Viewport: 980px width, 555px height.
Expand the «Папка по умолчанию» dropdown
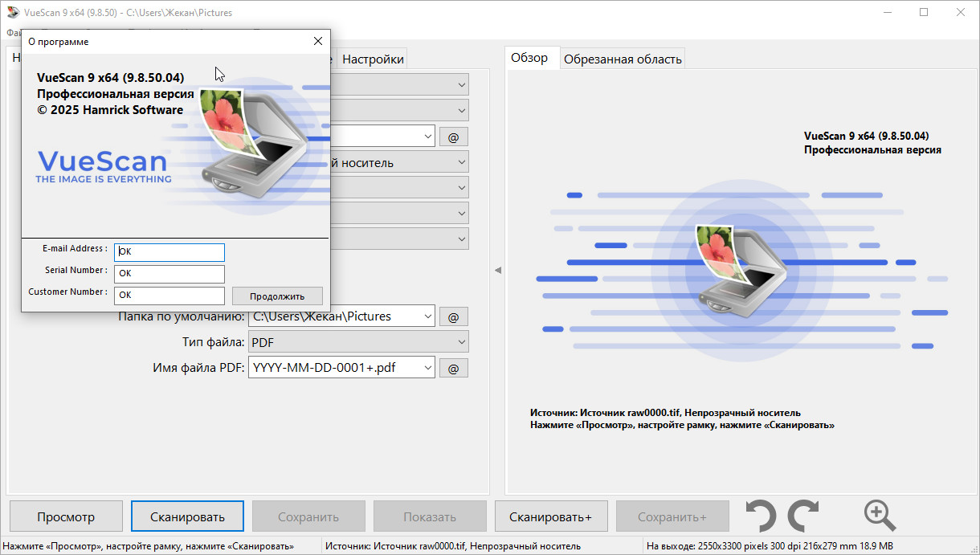(427, 316)
